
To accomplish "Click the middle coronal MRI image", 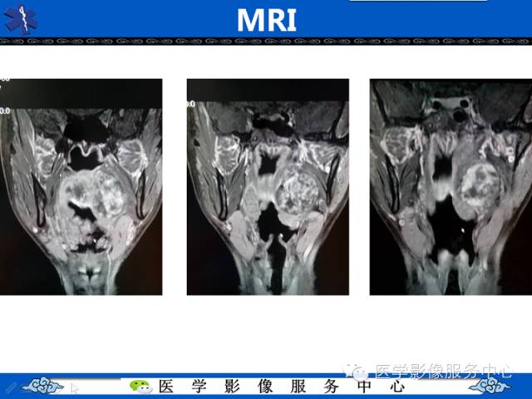I will click(x=268, y=186).
